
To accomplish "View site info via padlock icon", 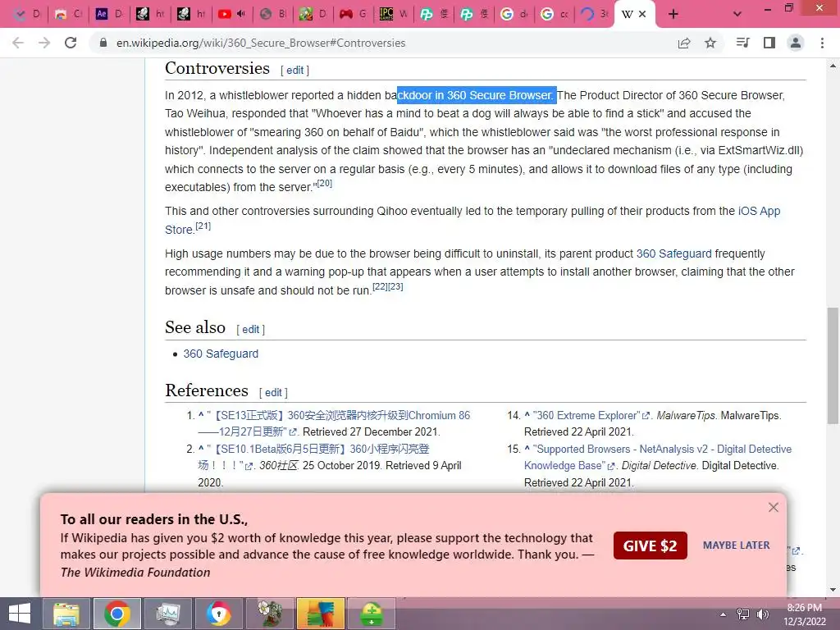I will 103,43.
